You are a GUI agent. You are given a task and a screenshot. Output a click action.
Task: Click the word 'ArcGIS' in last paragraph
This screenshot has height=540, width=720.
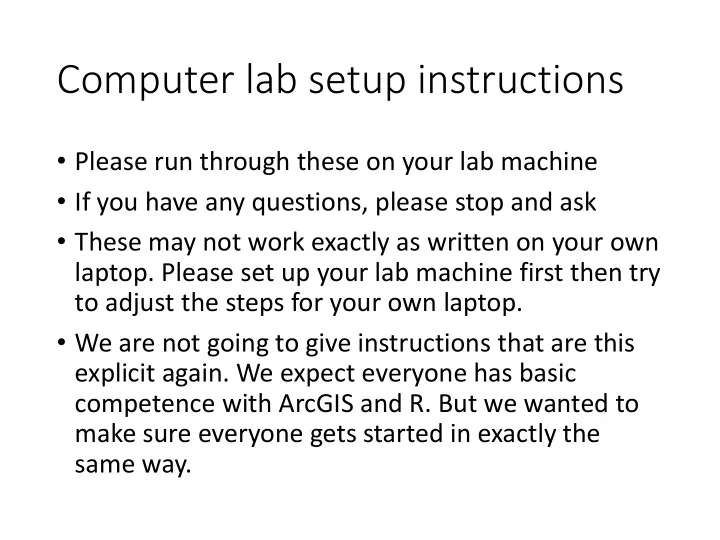pyautogui.click(x=316, y=404)
